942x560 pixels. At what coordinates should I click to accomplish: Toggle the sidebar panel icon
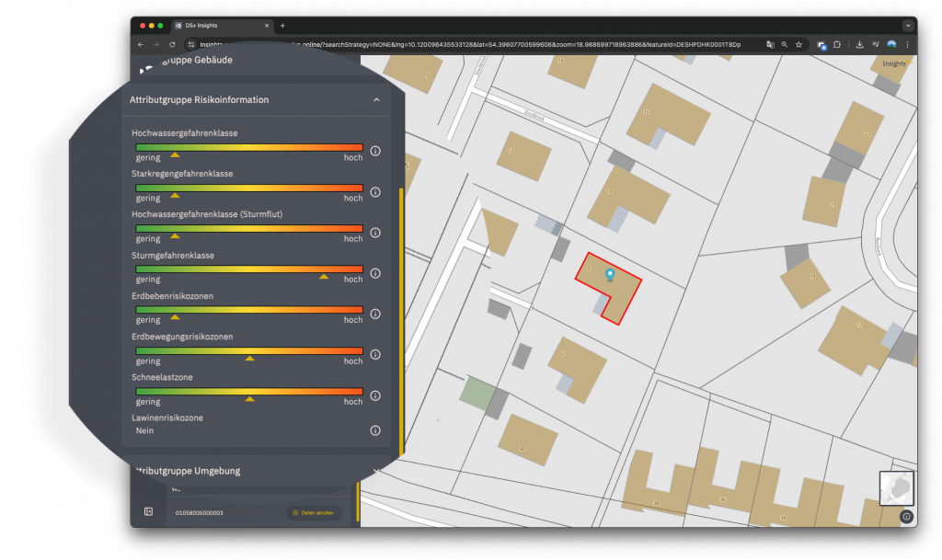[148, 511]
